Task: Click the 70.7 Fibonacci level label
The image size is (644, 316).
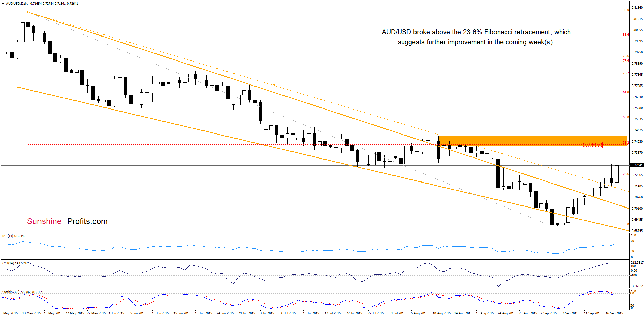Action: tap(626, 73)
